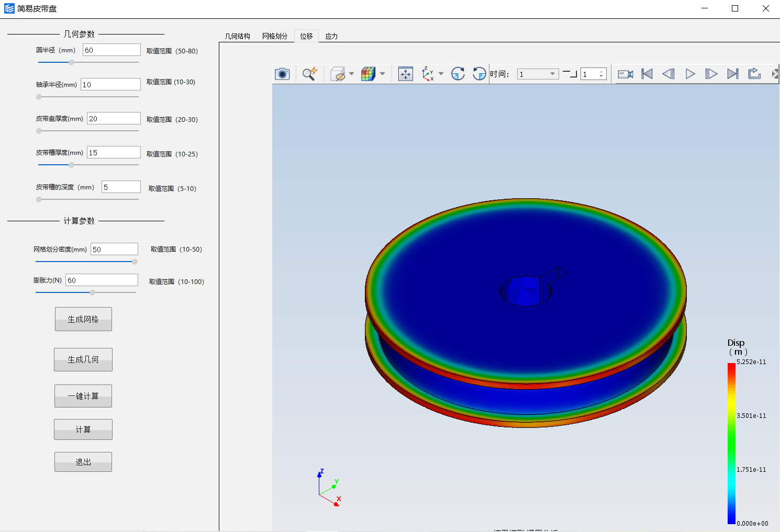Click the 轴承半径 input field
The height and width of the screenshot is (532, 780).
click(x=110, y=84)
